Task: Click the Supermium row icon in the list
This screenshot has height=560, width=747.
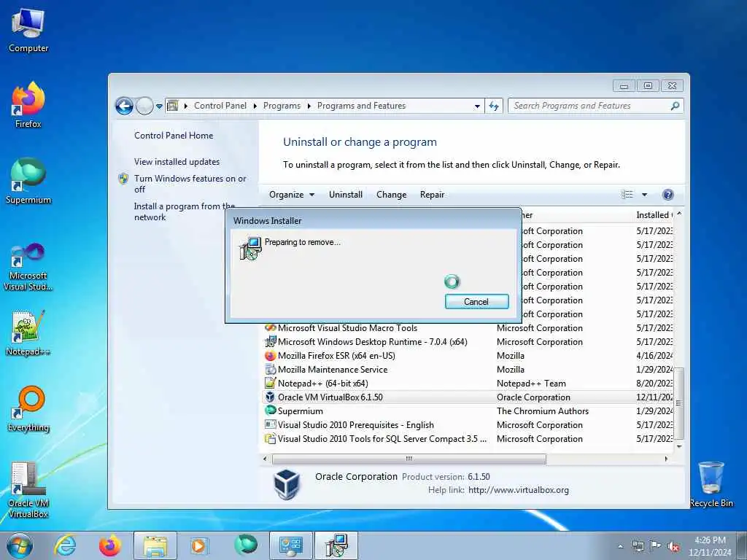Action: pyautogui.click(x=270, y=411)
